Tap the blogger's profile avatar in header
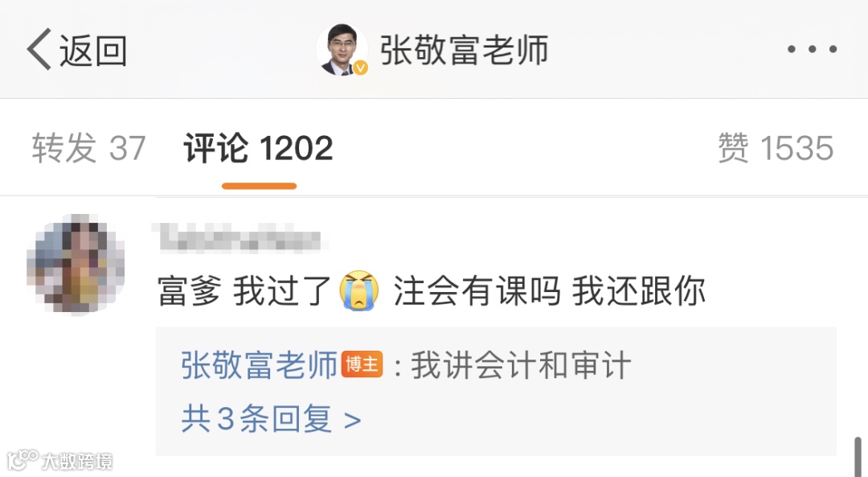 (x=342, y=49)
